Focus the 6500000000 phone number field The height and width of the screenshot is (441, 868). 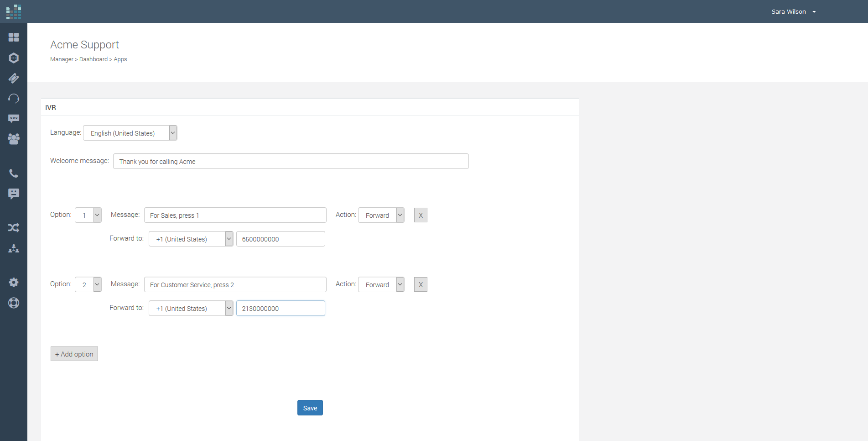(x=281, y=239)
